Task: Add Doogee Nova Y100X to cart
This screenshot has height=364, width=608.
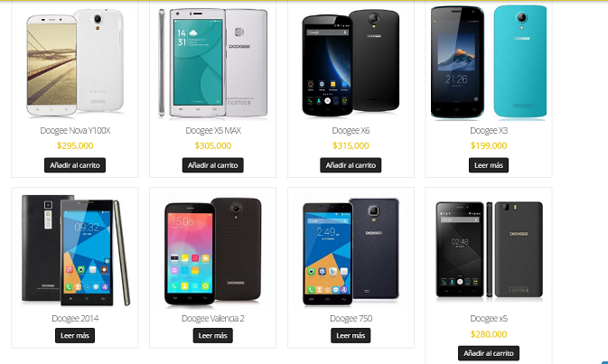Action: [x=75, y=165]
